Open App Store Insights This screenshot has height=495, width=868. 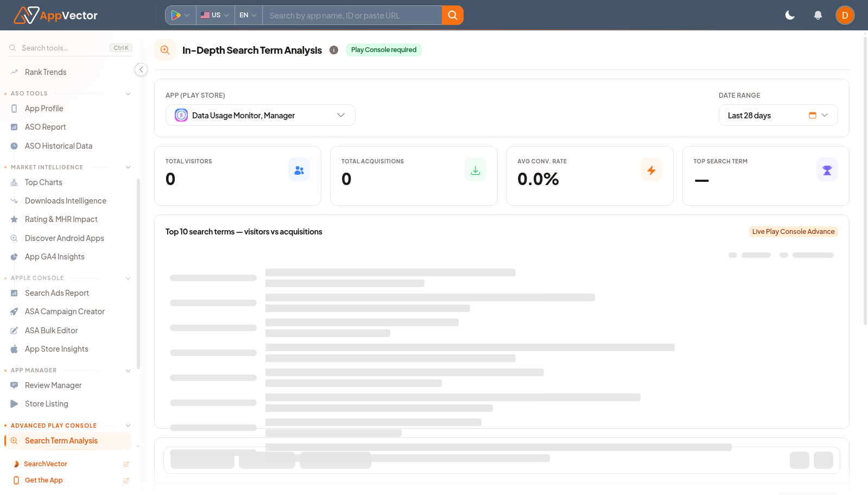(x=56, y=349)
